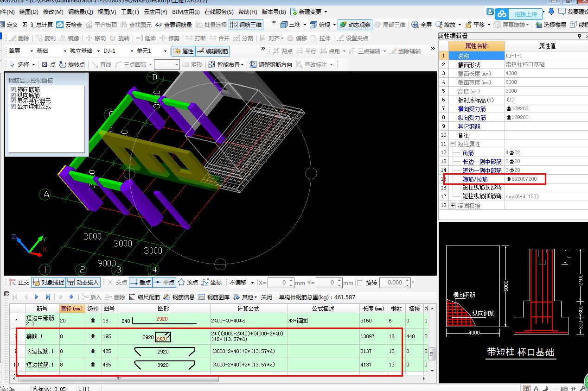Toggle 显示详细公式 checkbox
Screen dimensions: 588x391
[x=13, y=106]
